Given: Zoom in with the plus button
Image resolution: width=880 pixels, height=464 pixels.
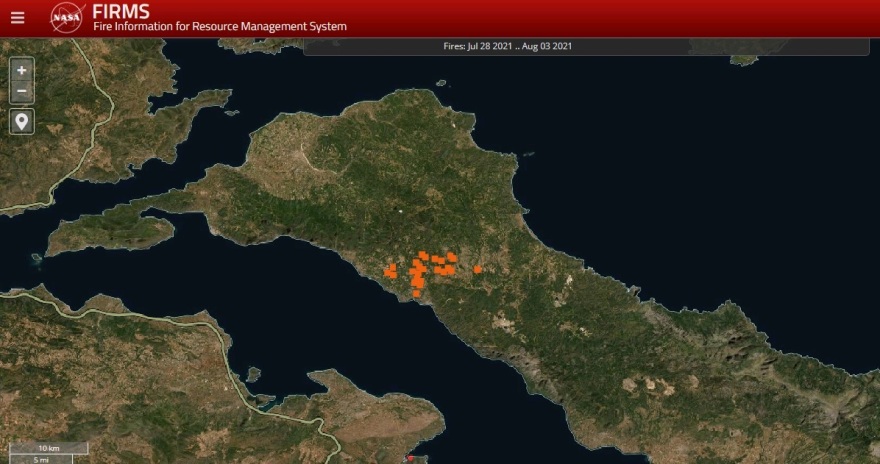Looking at the screenshot, I should pos(22,71).
